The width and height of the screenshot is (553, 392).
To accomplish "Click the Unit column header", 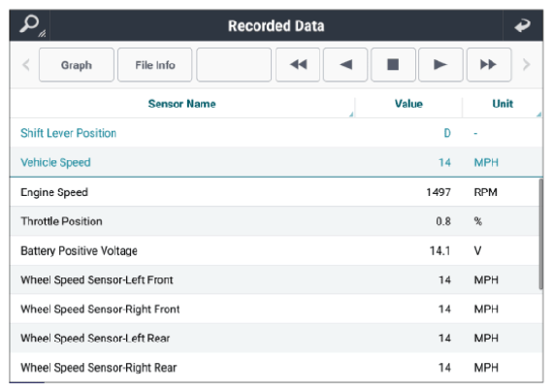I will 503,104.
